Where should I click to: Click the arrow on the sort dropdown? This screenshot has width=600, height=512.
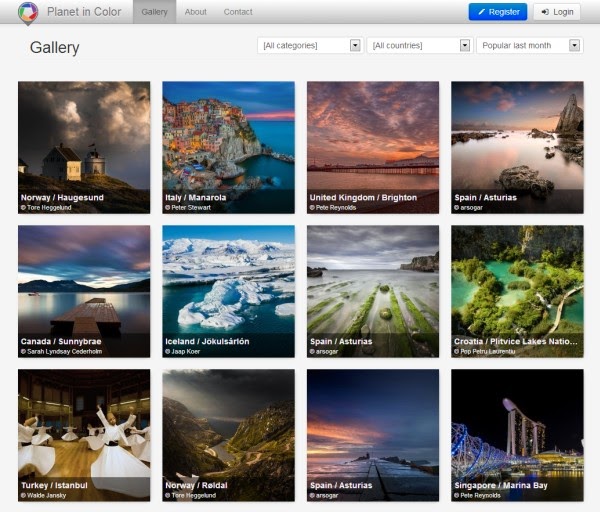click(574, 46)
